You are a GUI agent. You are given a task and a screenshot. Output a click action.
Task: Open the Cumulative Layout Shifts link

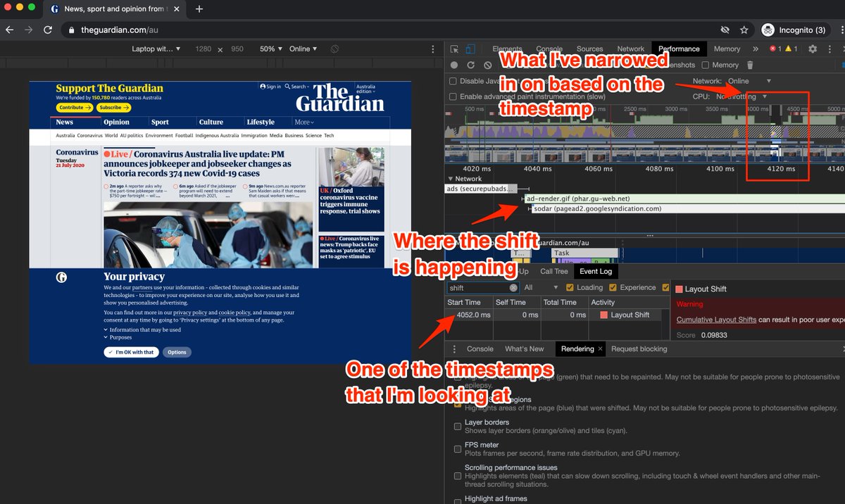(x=717, y=320)
